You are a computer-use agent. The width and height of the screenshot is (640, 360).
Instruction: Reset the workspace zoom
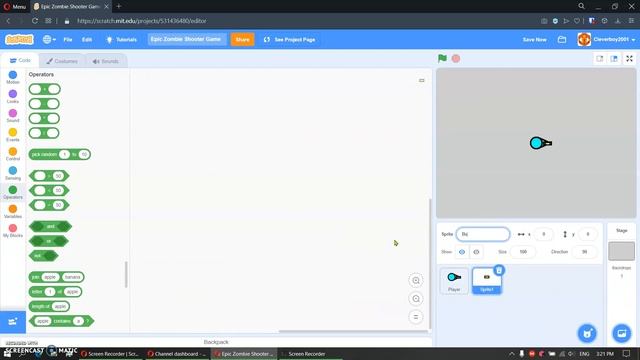coord(416,317)
